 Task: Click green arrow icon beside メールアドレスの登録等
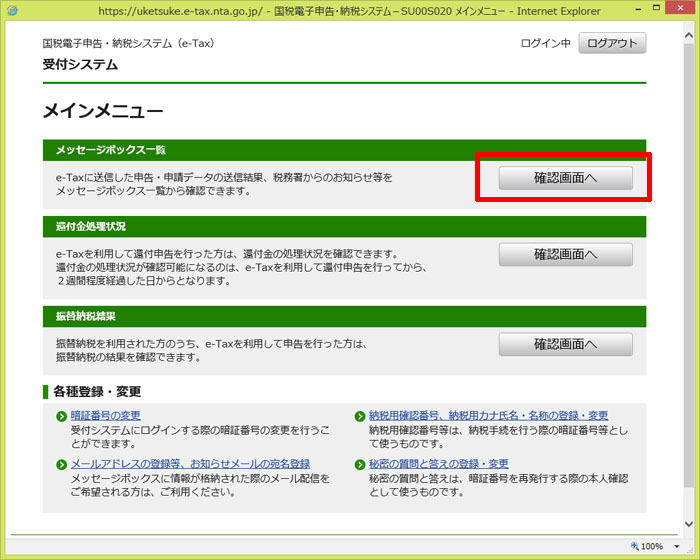62,465
